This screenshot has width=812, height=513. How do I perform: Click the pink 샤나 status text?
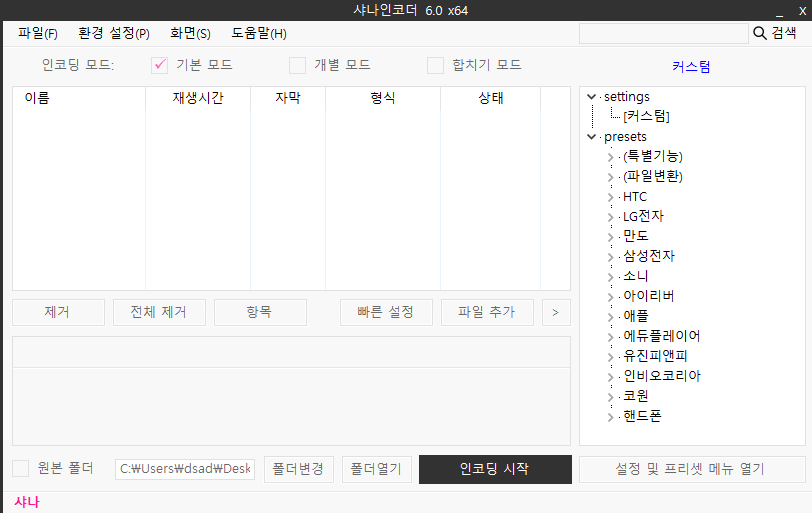27,502
